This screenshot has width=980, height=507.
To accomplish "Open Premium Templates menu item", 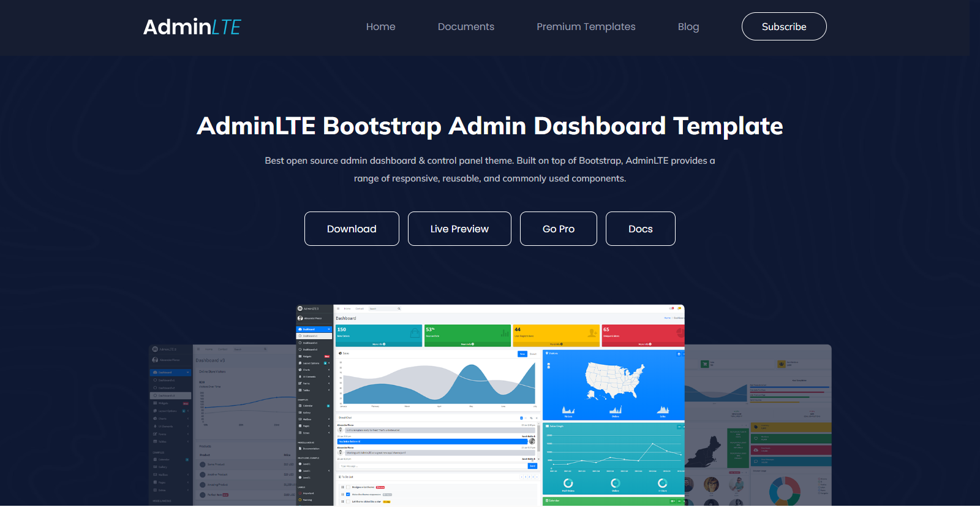I will tap(586, 27).
